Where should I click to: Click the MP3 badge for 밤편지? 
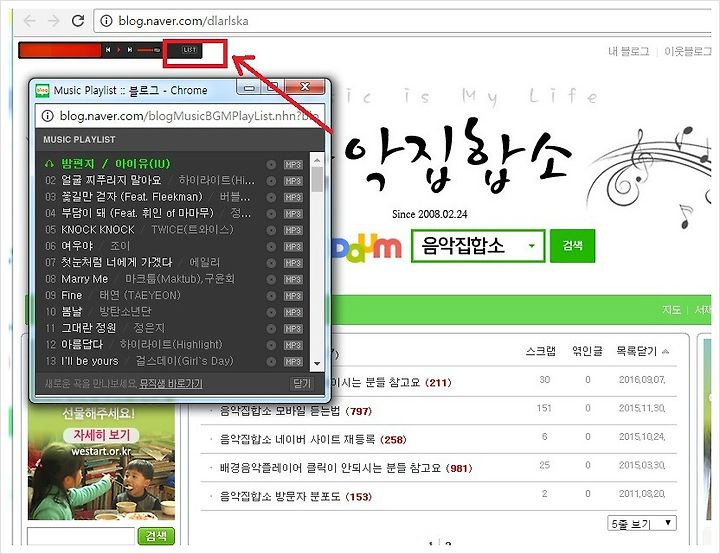click(293, 164)
